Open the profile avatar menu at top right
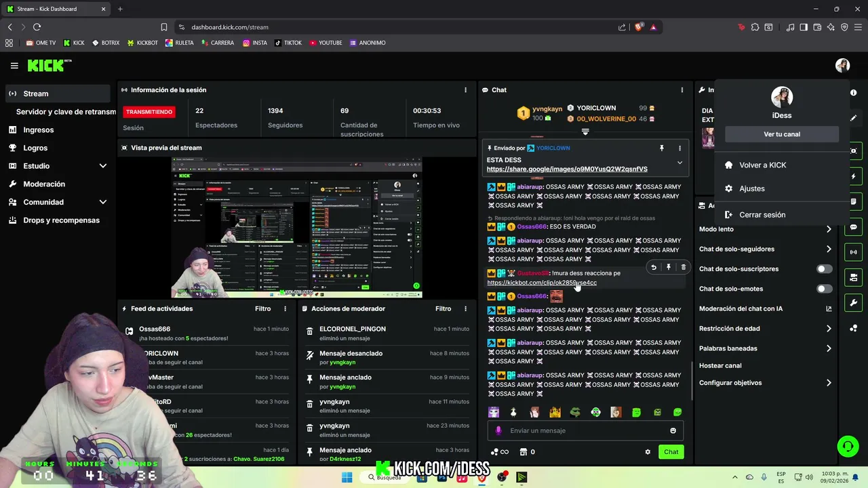The image size is (868, 488). [x=842, y=66]
